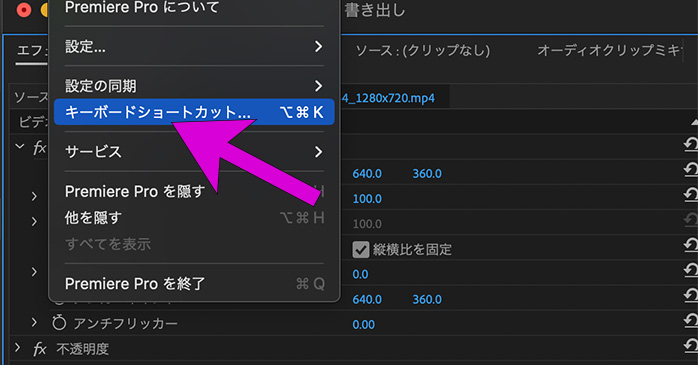
Task: Open the 書き出し workspace tab
Action: tap(375, 10)
